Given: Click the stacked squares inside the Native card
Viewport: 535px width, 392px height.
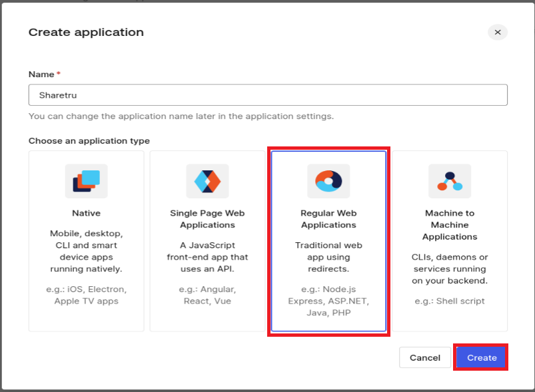Looking at the screenshot, I should [x=85, y=180].
